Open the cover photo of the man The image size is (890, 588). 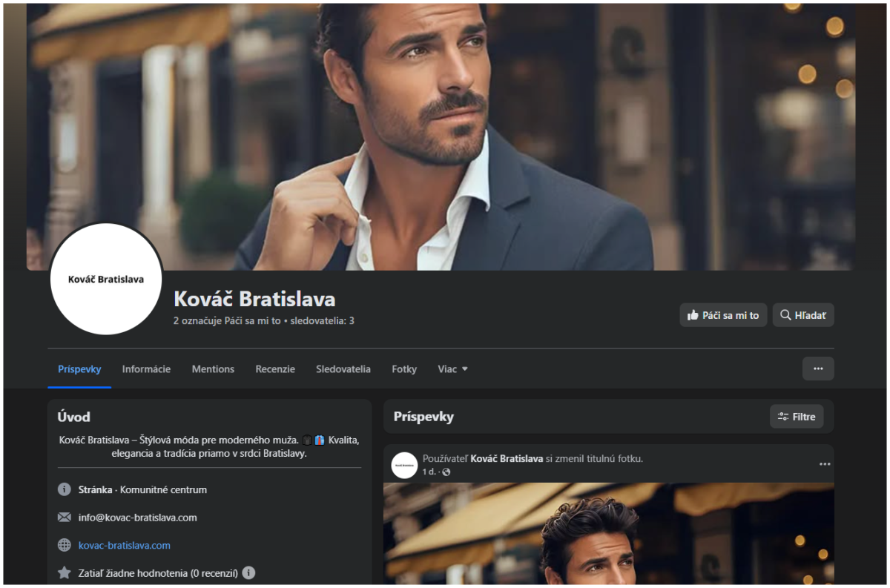(441, 136)
